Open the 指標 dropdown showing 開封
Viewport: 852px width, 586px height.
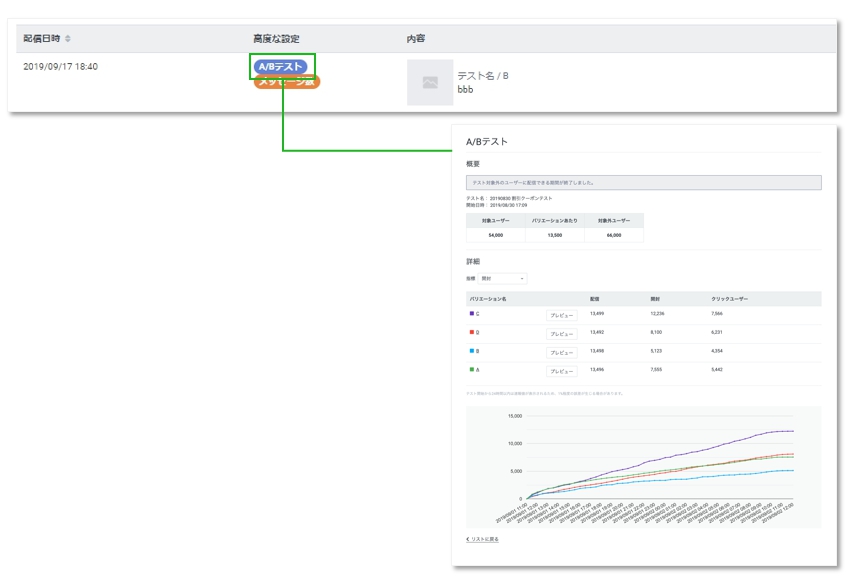tap(502, 277)
